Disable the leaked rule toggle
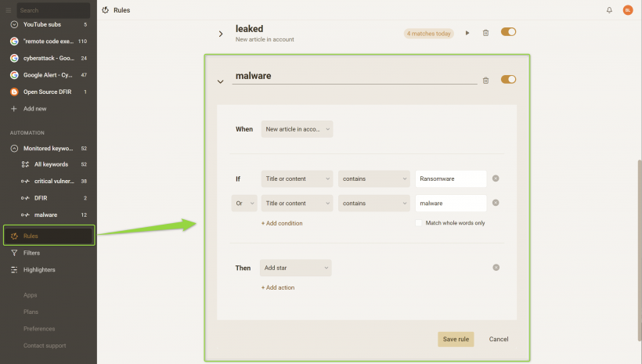The image size is (642, 364). pos(509,32)
